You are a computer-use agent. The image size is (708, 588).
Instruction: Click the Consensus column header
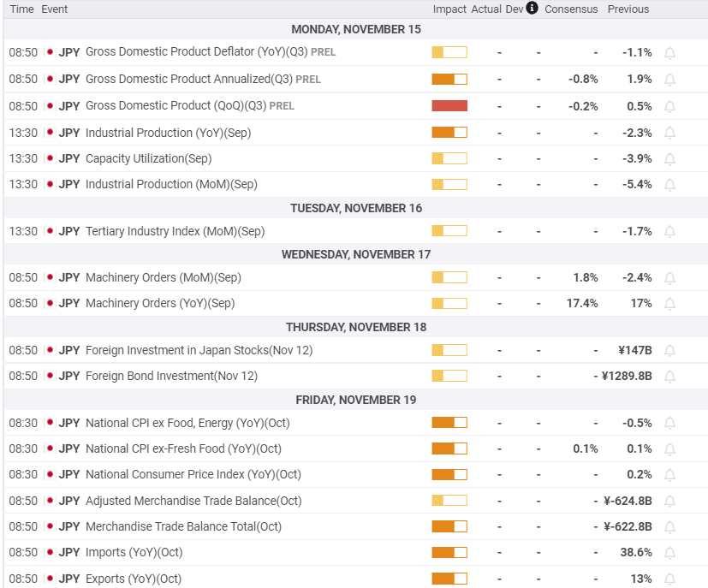(571, 9)
